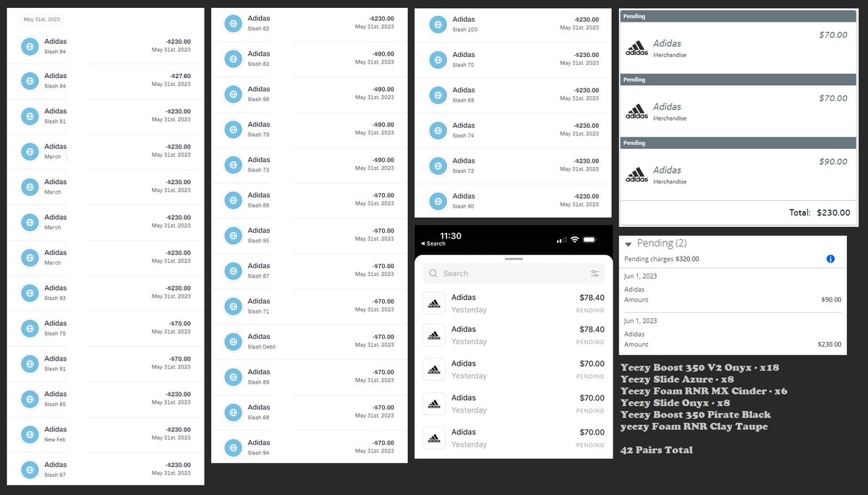Select the globe icon in the Slash 91 row
The width and height of the screenshot is (868, 495).
coord(30,364)
